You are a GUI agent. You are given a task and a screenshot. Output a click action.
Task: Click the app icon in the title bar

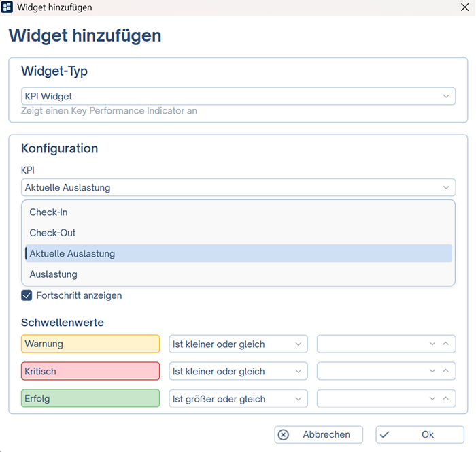pos(7,7)
